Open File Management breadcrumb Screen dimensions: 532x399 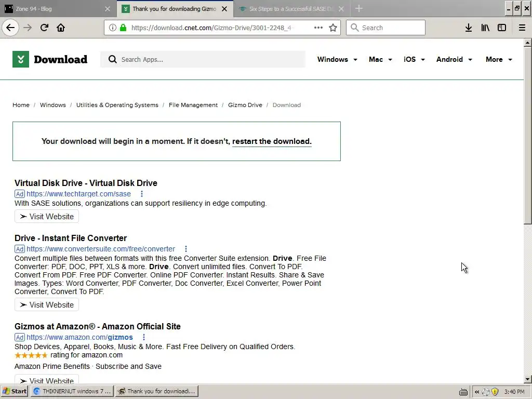(x=193, y=105)
